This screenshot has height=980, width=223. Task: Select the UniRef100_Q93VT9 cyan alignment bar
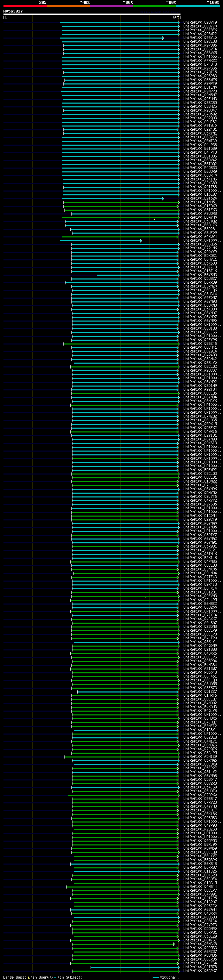120,23
